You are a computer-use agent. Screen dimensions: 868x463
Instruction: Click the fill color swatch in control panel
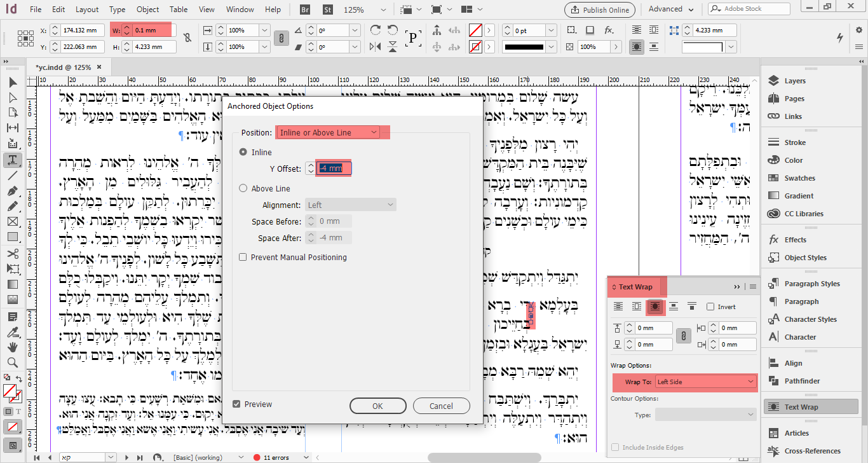pyautogui.click(x=475, y=31)
